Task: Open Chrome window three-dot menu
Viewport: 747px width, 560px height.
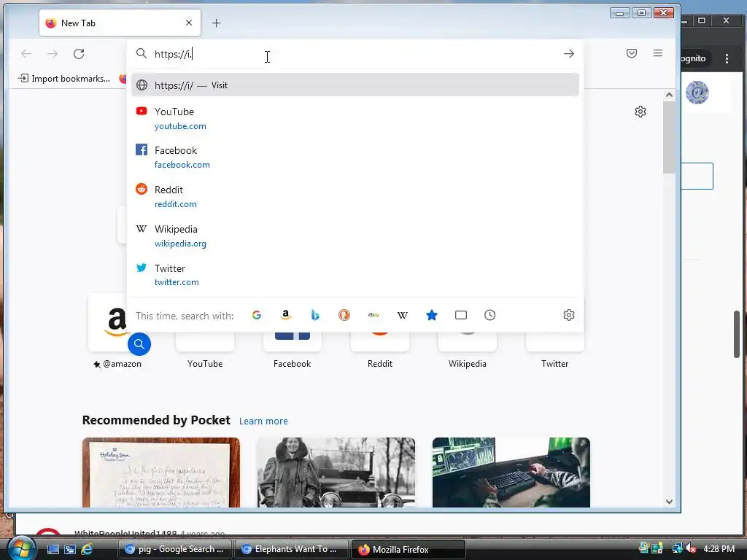Action: 727,58
